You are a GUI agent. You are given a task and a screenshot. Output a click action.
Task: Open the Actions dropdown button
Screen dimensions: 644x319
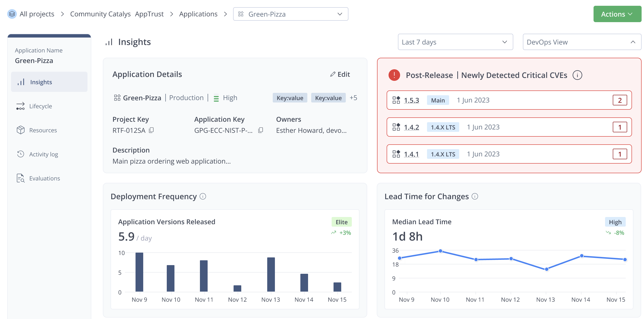pyautogui.click(x=617, y=14)
